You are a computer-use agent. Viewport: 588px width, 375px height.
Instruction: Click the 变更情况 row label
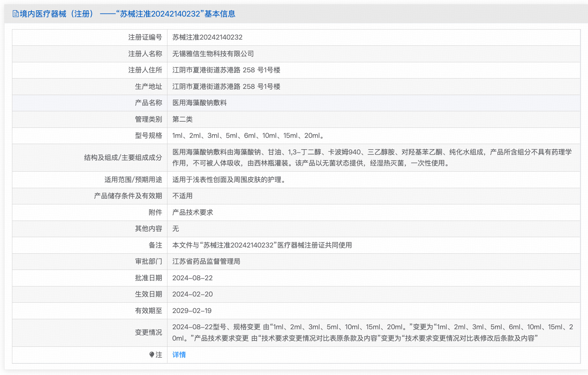click(148, 333)
